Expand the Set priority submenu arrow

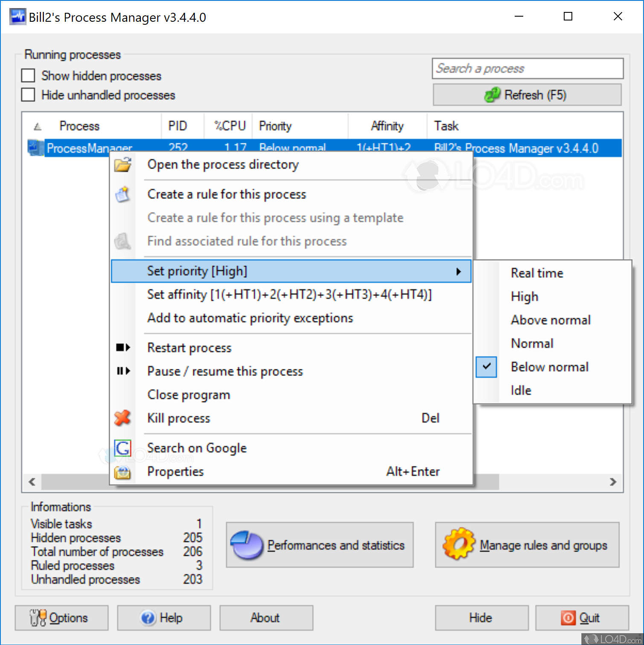pos(459,271)
